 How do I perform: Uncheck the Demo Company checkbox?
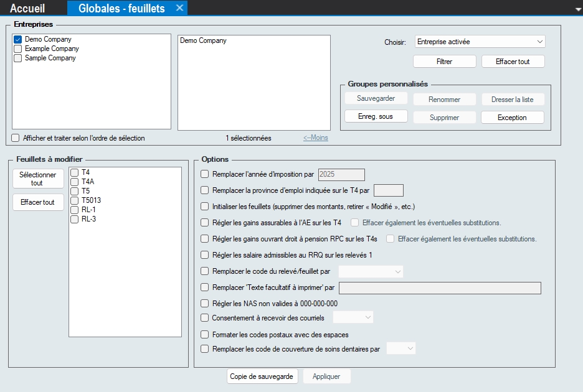(18, 40)
